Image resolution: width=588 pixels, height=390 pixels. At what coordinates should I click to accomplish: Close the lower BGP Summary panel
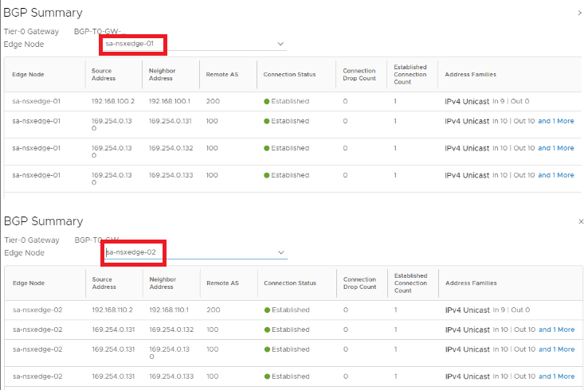click(579, 221)
